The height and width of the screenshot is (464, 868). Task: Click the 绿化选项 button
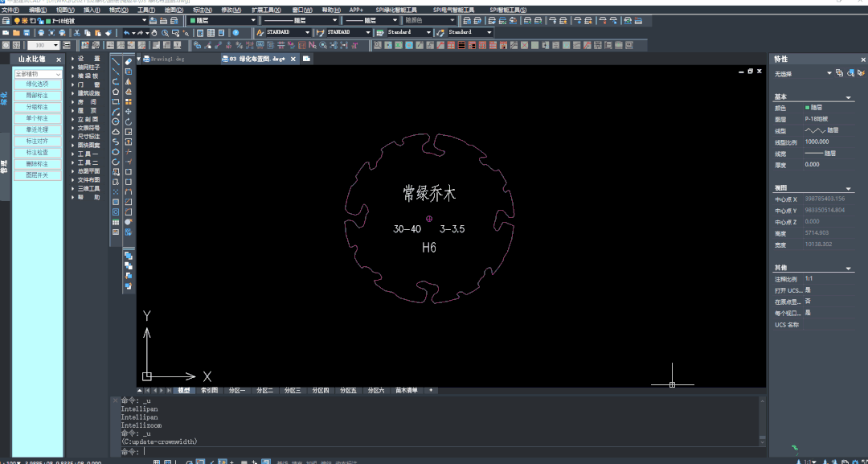(x=38, y=84)
